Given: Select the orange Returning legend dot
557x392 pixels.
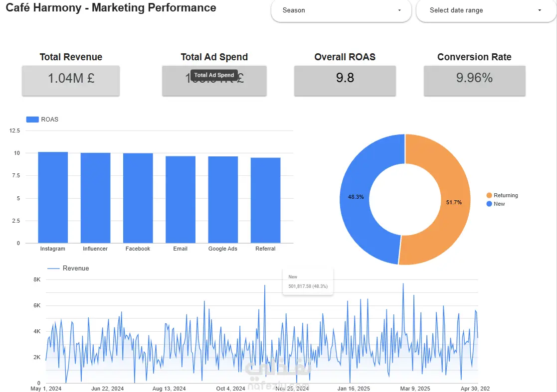Looking at the screenshot, I should (489, 195).
